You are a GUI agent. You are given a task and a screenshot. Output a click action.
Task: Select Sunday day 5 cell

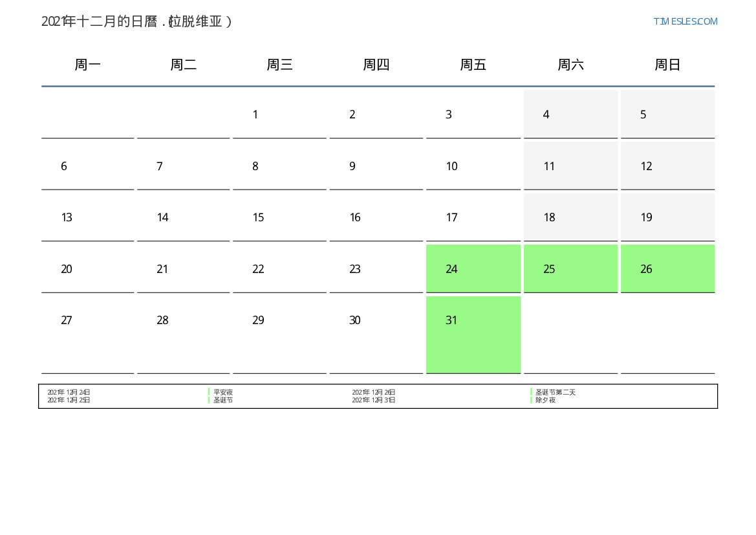click(x=668, y=115)
